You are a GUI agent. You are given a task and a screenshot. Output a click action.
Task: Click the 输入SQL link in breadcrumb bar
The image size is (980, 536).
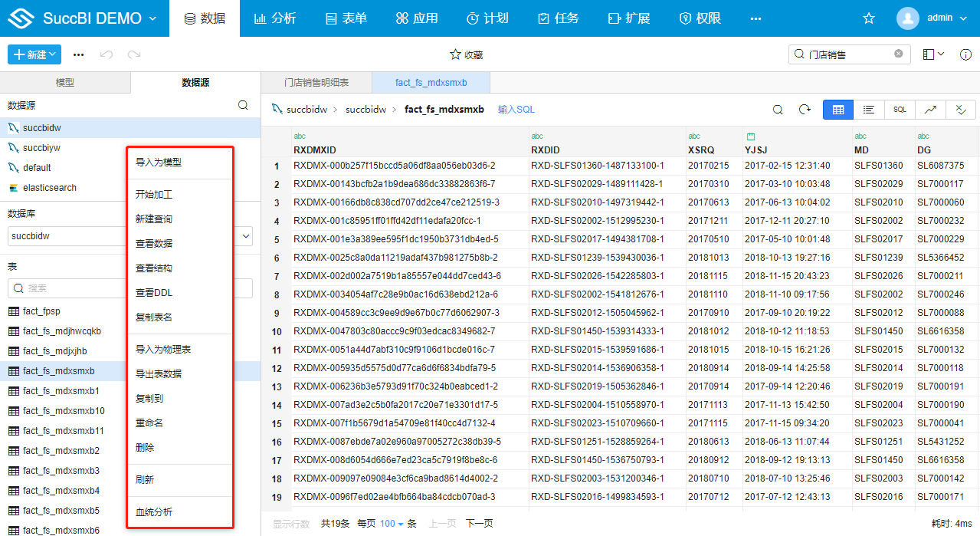(x=516, y=109)
